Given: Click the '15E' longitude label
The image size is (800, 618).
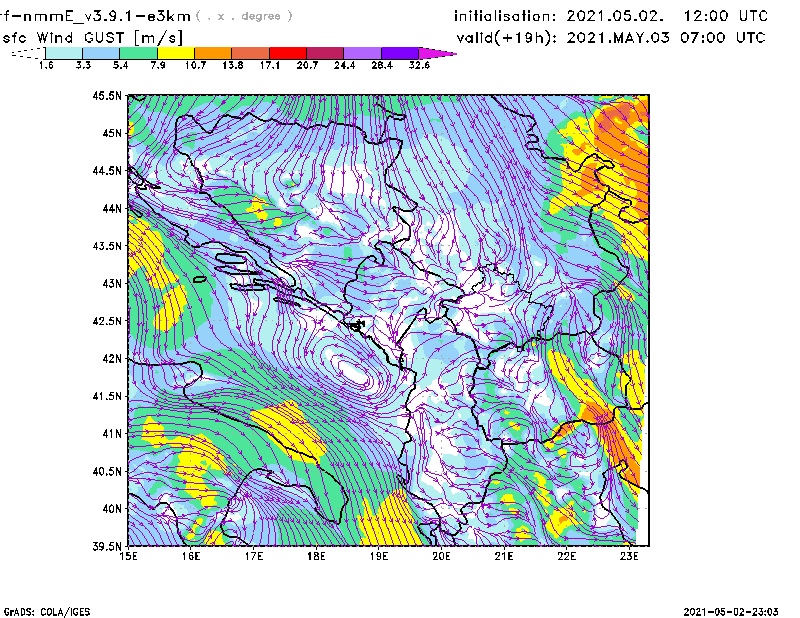Looking at the screenshot, I should [128, 556].
